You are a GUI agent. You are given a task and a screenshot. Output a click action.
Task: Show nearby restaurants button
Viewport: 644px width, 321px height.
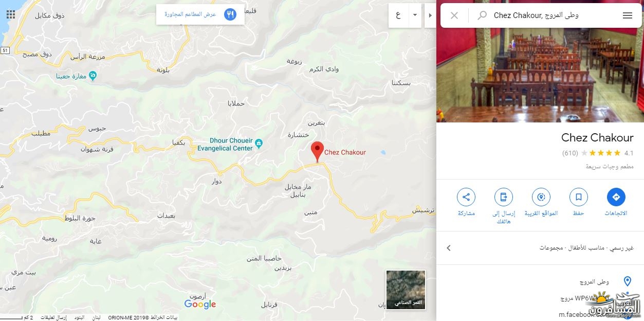click(200, 14)
